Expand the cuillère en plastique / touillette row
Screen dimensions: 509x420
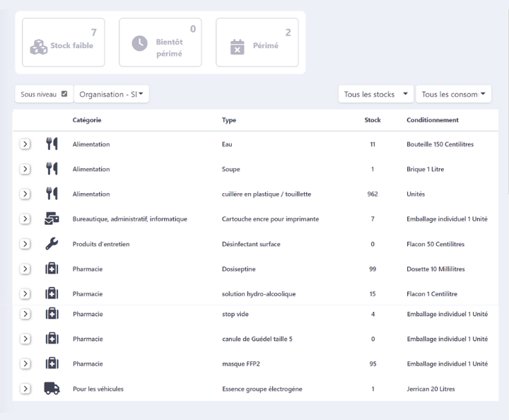25,194
